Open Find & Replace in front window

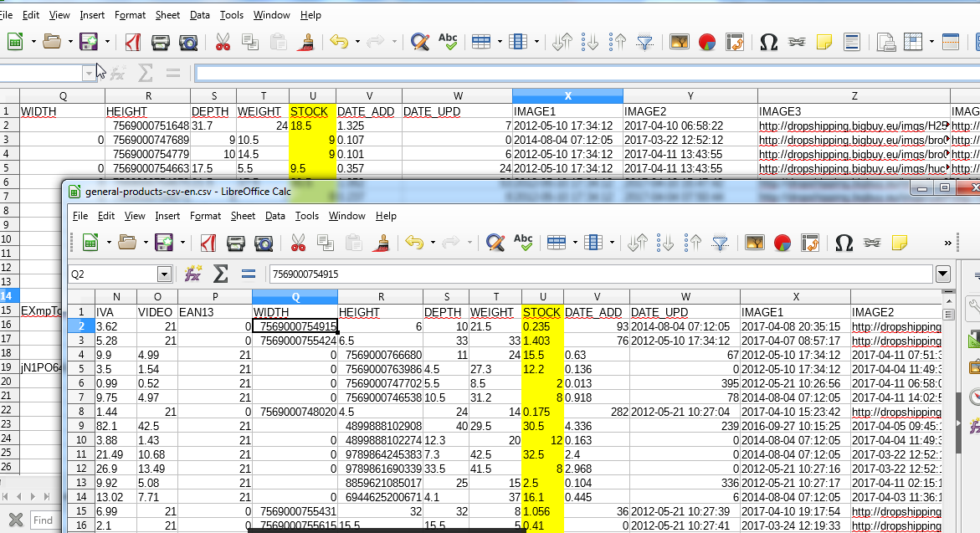click(x=495, y=243)
